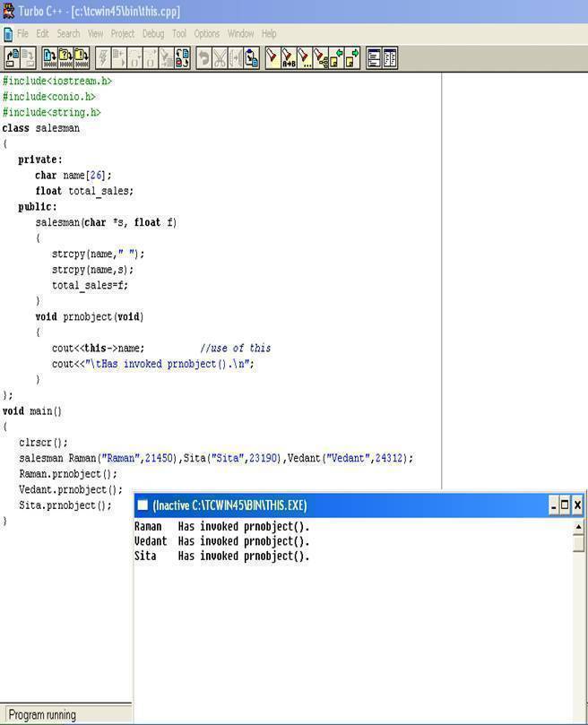
Task: Click the 'private:' keyword line
Action: tap(39, 160)
